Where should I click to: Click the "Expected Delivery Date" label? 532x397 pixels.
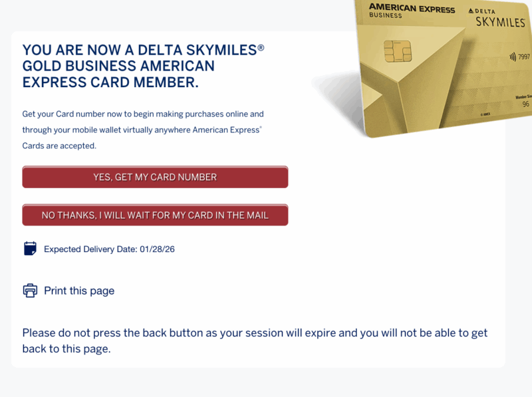click(x=90, y=249)
